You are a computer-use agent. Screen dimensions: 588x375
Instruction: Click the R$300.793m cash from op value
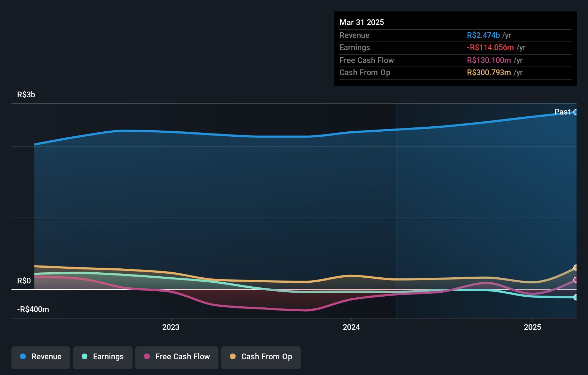489,72
